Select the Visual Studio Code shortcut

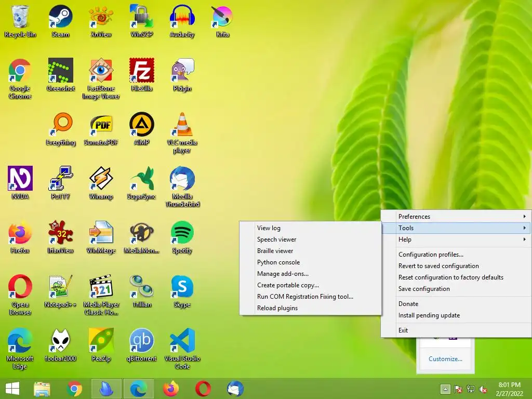182,349
